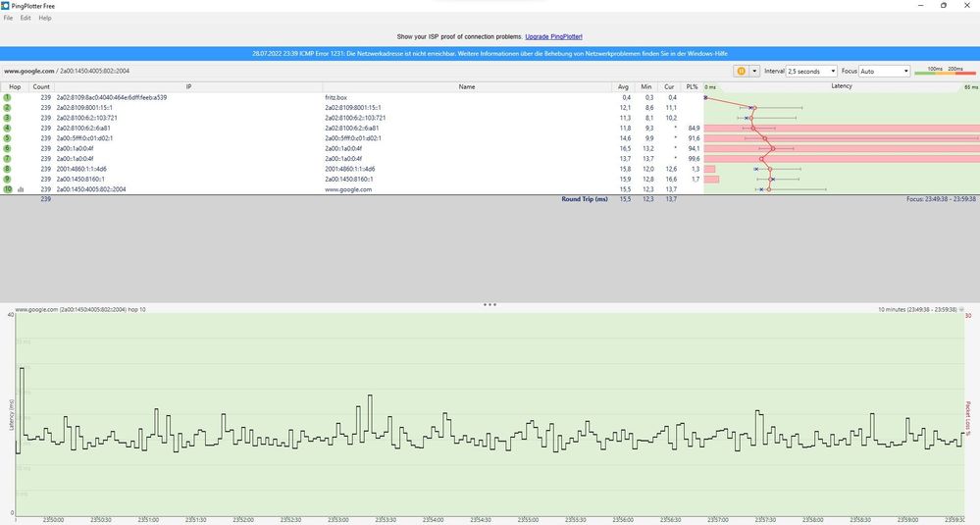Select the hop 2 green circle icon

(8, 108)
